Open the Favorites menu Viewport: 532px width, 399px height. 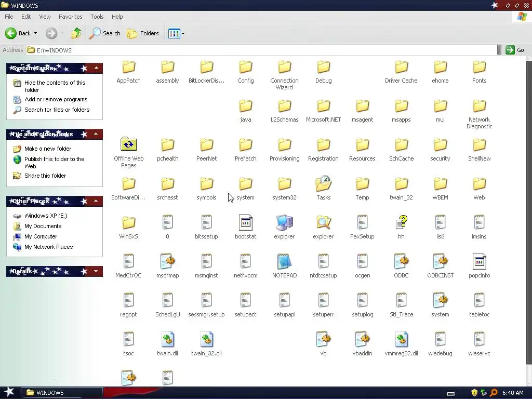[x=70, y=17]
